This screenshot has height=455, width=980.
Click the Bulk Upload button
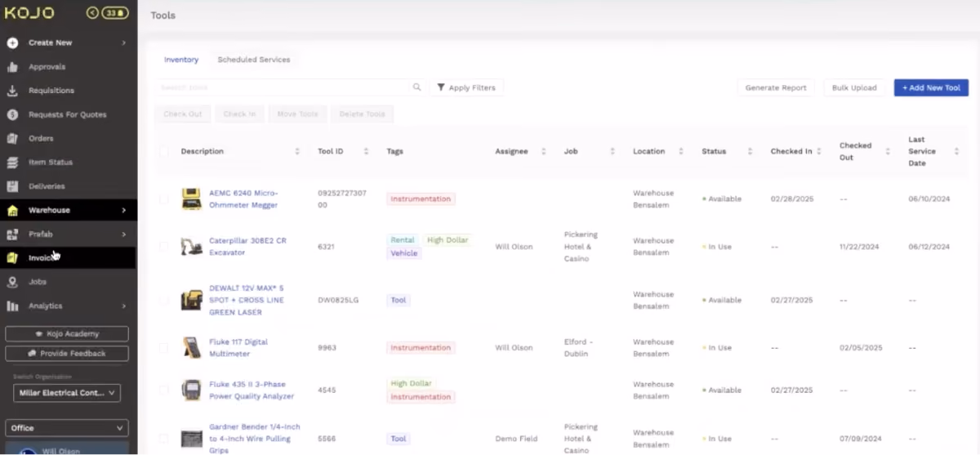click(854, 87)
